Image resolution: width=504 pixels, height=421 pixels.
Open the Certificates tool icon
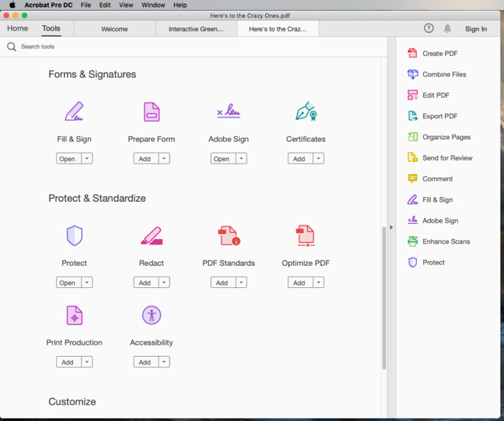coord(305,112)
